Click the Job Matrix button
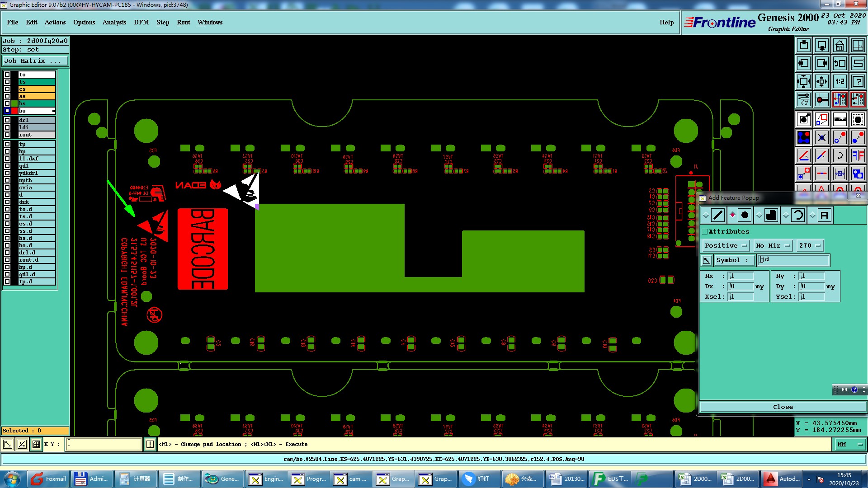Image resolution: width=868 pixels, height=488 pixels. (x=35, y=61)
